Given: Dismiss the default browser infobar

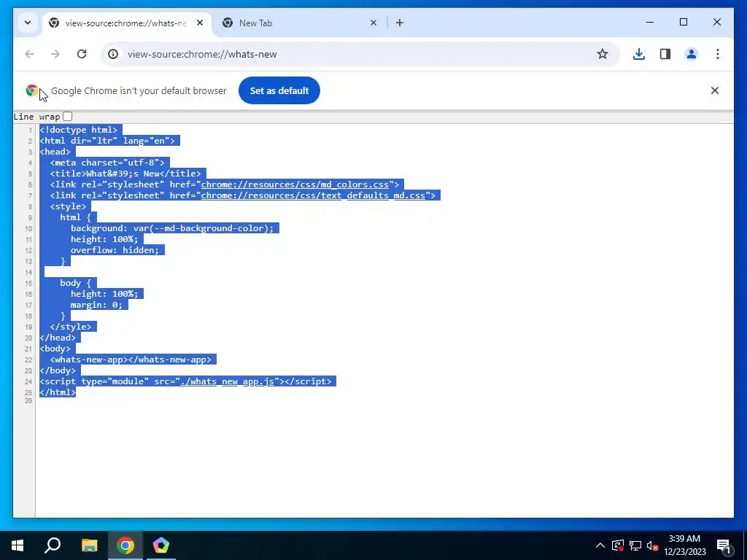Looking at the screenshot, I should click(x=715, y=90).
